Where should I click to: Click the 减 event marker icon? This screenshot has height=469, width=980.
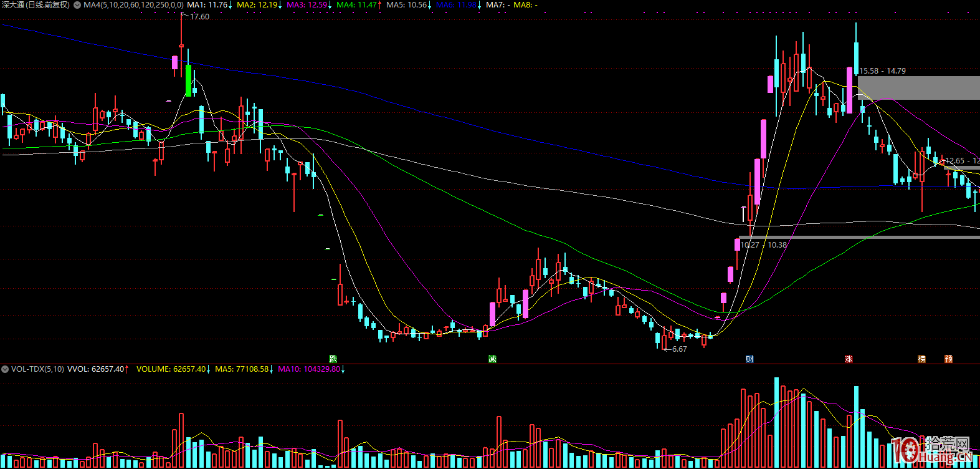point(492,359)
